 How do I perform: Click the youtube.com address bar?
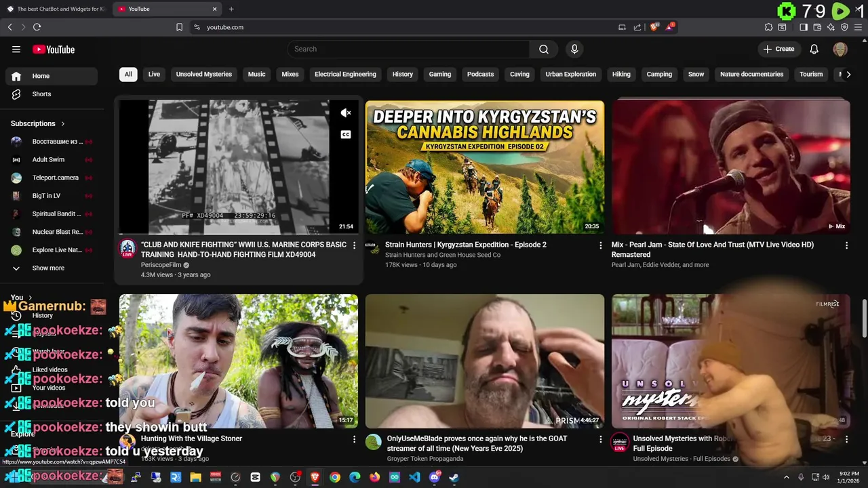tap(407, 27)
